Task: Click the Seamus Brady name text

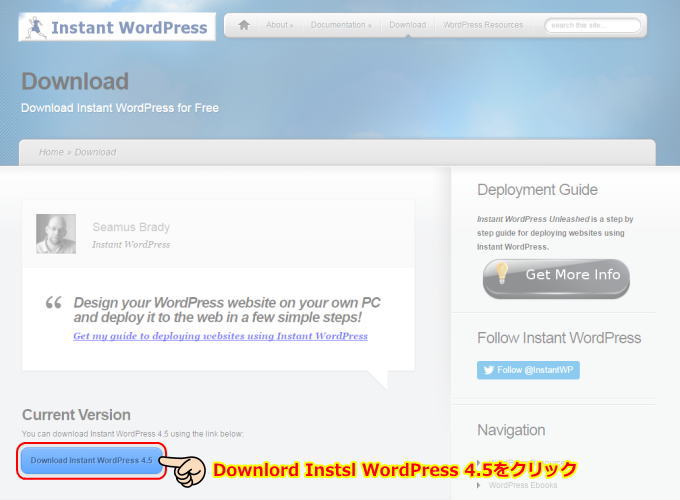Action: (x=131, y=227)
